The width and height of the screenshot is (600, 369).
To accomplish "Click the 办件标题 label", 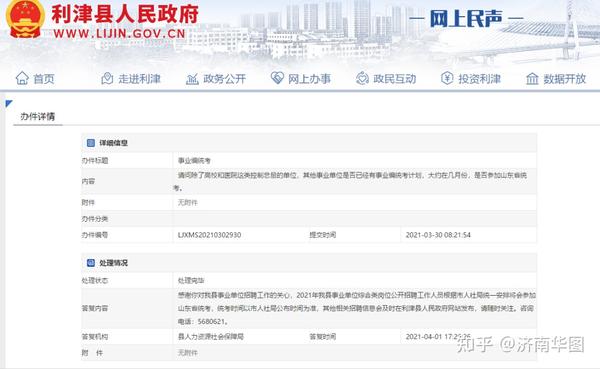I will (95, 161).
